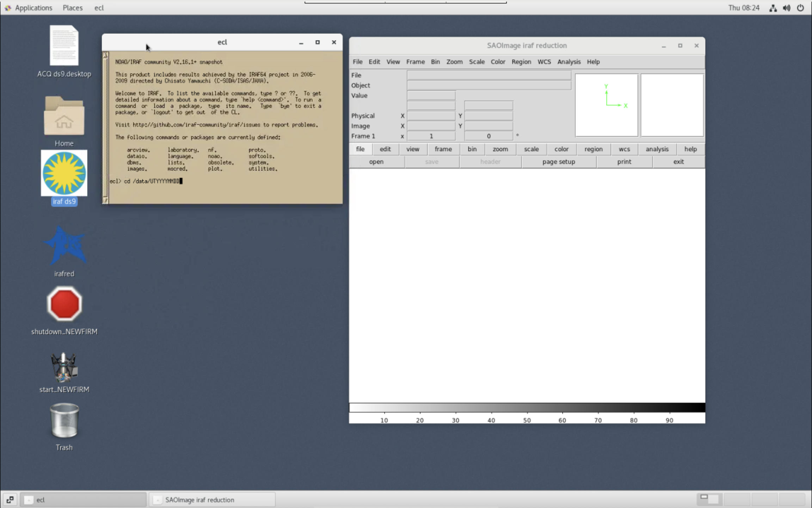Click the Frame 1 angle value field

[488, 136]
